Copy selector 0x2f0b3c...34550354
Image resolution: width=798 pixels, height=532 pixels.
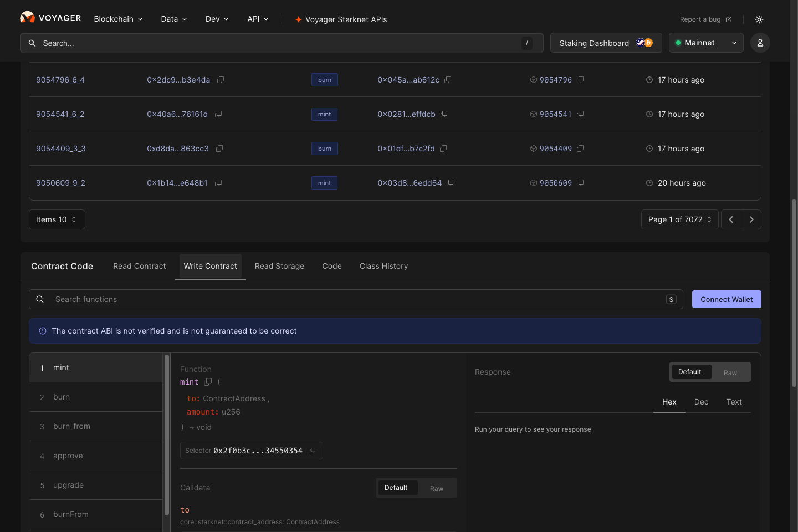click(x=313, y=451)
